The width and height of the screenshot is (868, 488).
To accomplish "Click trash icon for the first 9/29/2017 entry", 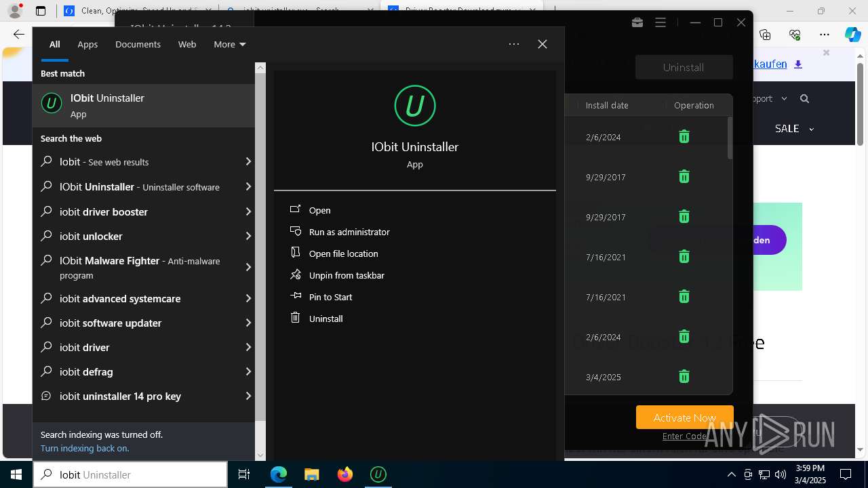I will (684, 177).
